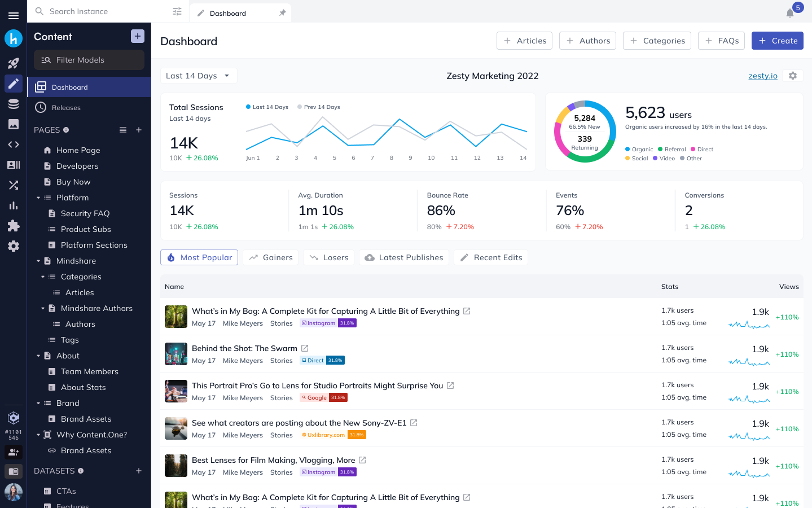Open the Code editor in the sidebar

tap(14, 144)
